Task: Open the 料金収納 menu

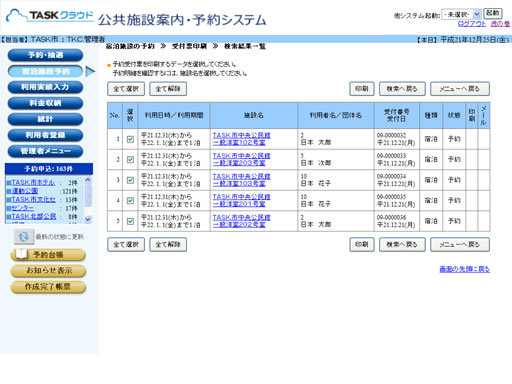Action: (x=45, y=103)
